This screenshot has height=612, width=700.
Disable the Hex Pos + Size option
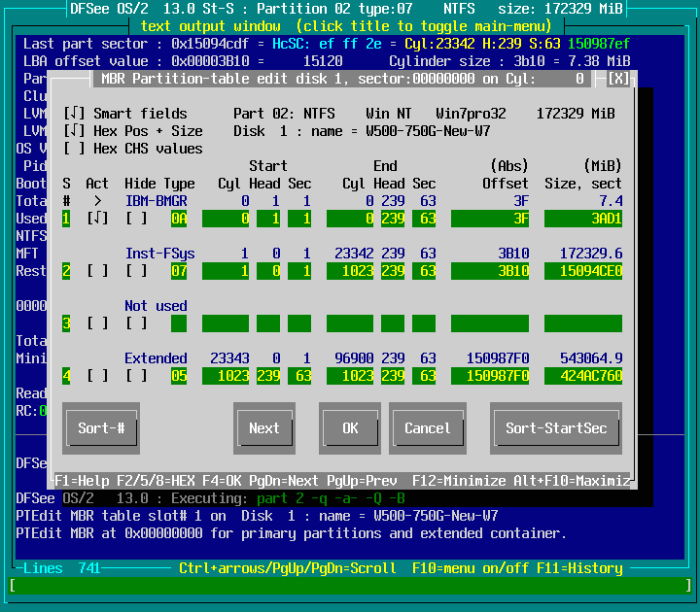[74, 131]
